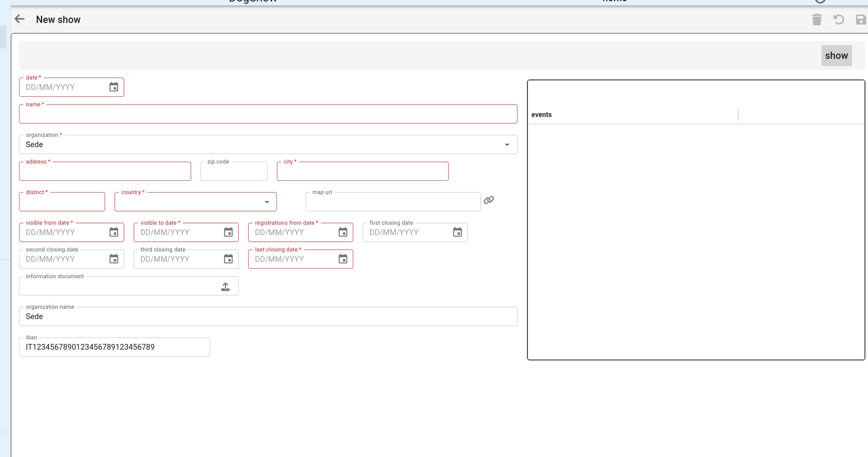Open the country dropdown
868x457 pixels.
coord(267,202)
